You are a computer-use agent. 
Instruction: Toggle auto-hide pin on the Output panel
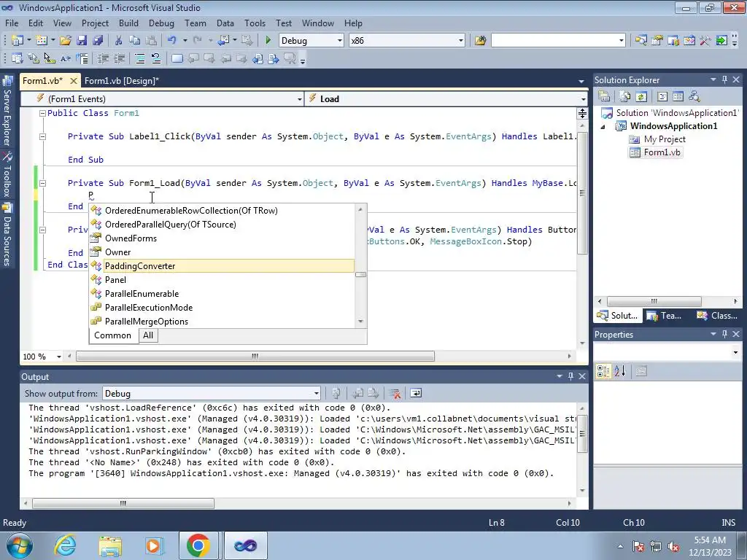tap(570, 376)
